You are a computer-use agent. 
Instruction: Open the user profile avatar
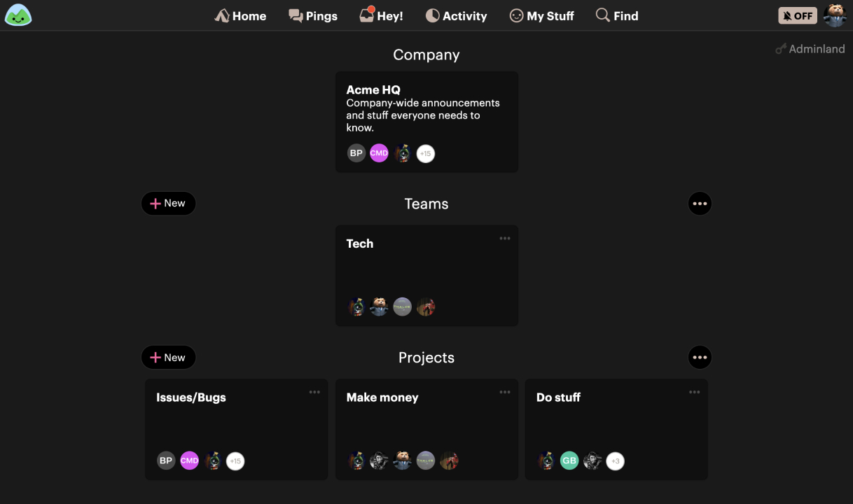835,15
